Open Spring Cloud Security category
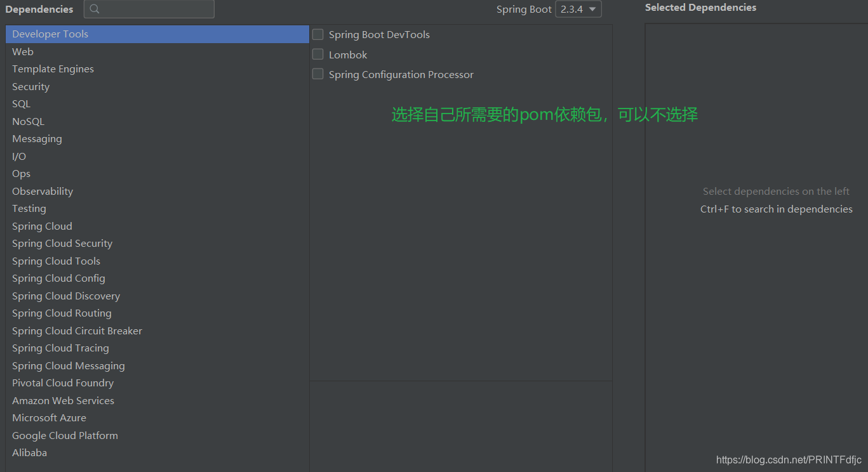The image size is (868, 472). coord(157,244)
